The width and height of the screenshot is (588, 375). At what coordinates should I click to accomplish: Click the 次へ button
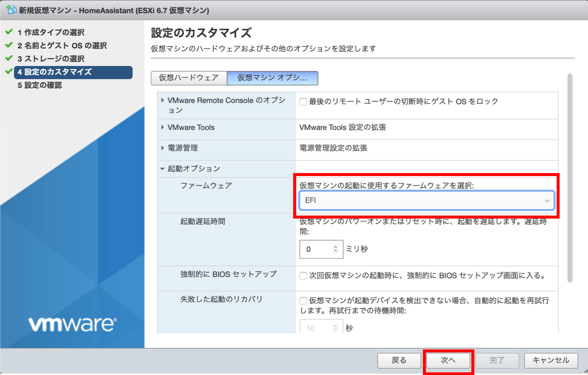[x=448, y=360]
